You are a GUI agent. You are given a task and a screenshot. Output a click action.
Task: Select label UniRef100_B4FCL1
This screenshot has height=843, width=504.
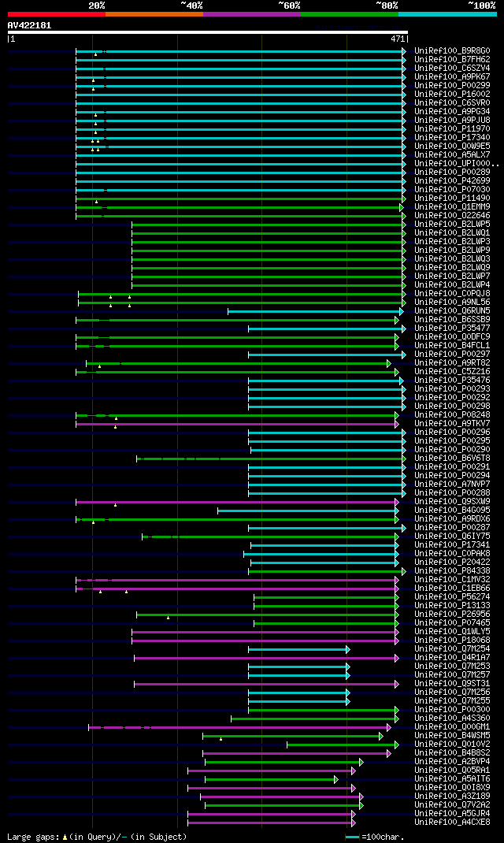452,346
